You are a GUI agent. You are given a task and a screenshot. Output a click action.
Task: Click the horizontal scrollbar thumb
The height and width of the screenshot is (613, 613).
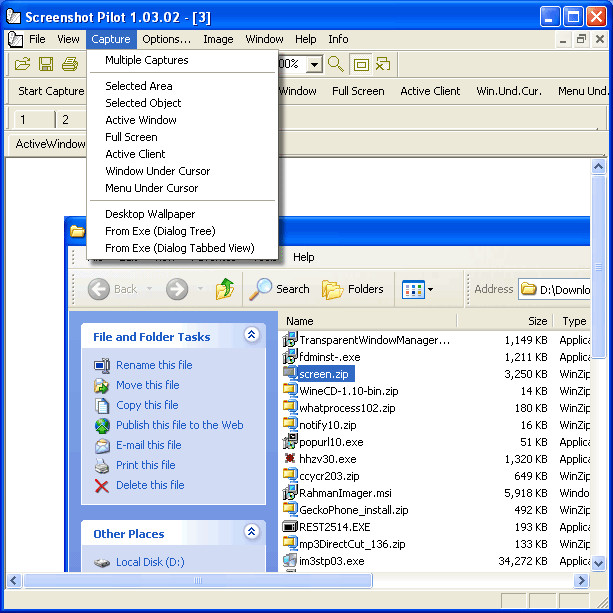pos(198,580)
